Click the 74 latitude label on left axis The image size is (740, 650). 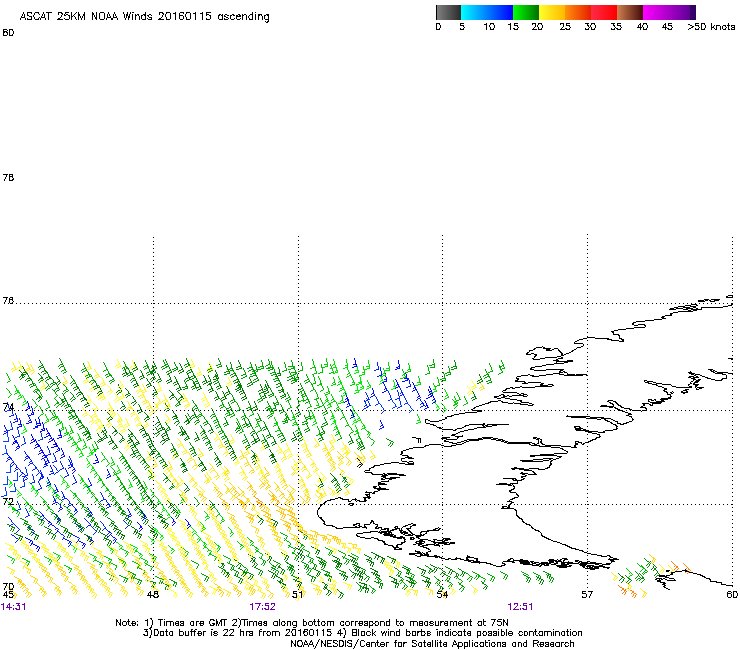8,407
